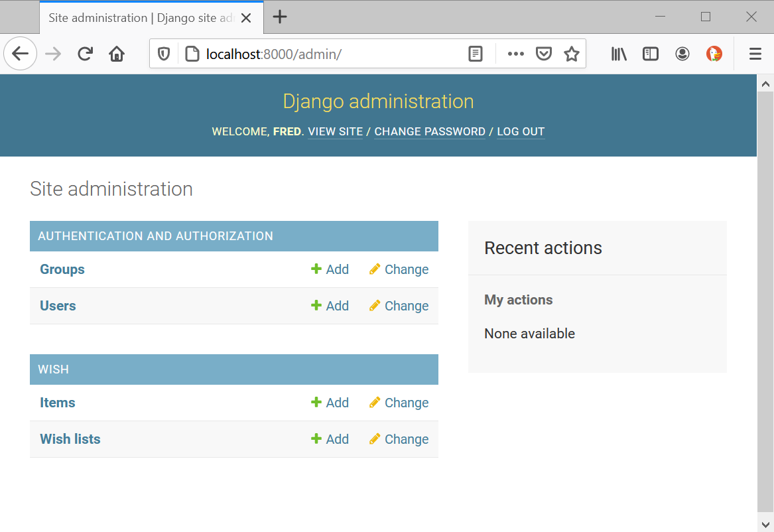Click the DuckDuckGo extension icon

(x=714, y=54)
